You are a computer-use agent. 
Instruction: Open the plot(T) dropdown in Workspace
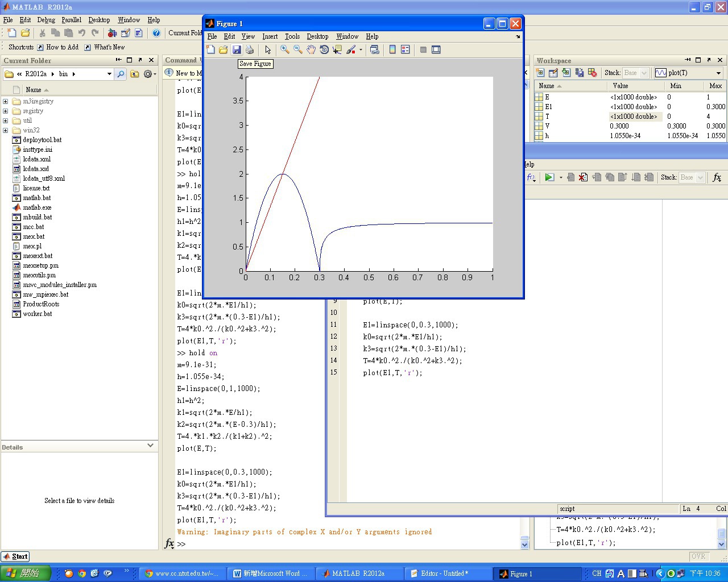[x=718, y=73]
